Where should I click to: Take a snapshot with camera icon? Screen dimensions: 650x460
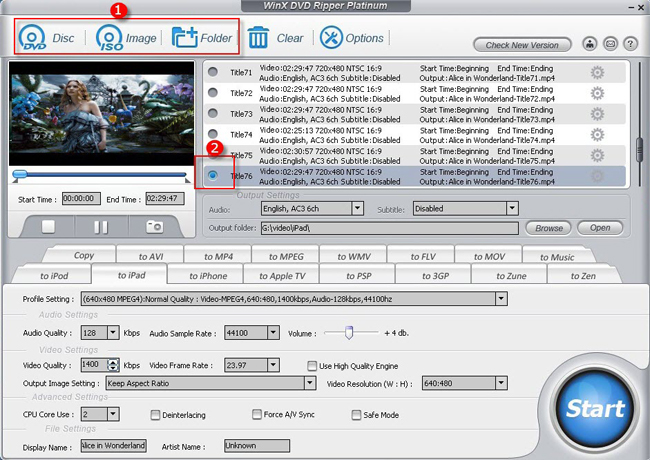[x=155, y=226]
